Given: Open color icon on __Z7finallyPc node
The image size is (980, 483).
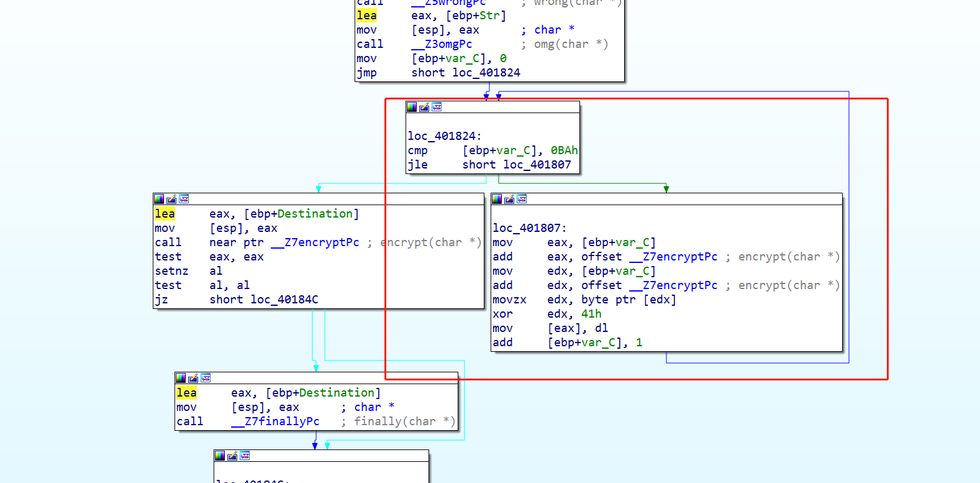Looking at the screenshot, I should tap(181, 378).
